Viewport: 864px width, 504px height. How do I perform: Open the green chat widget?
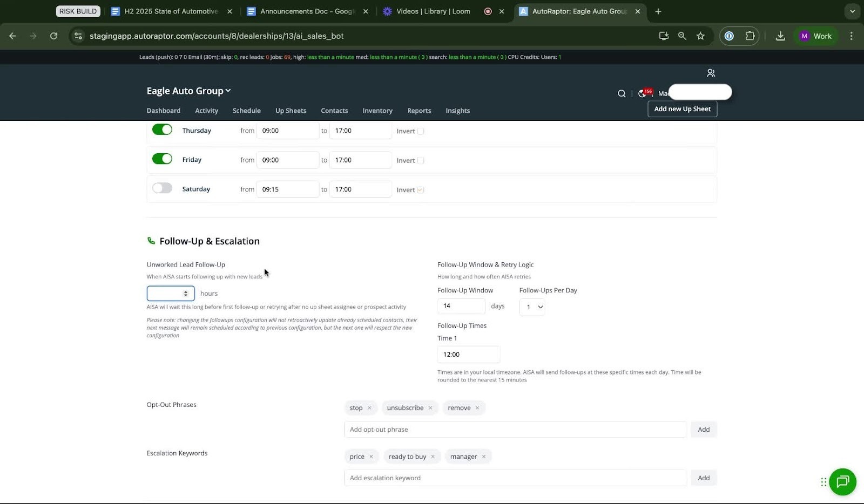coord(842,482)
